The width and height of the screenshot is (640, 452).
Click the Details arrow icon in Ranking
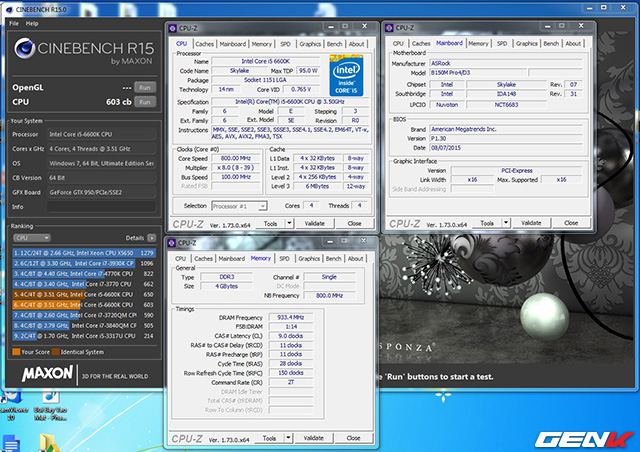click(x=153, y=239)
